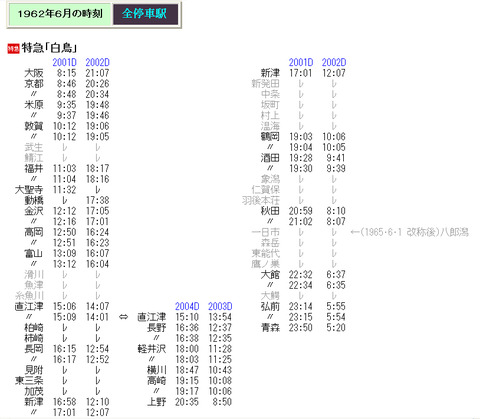Click the 大館 station name
Image resolution: width=480 pixels, height=419 pixels.
point(270,275)
